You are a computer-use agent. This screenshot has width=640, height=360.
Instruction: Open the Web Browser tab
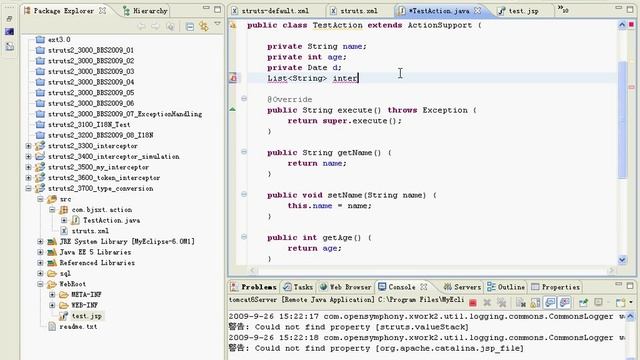click(345, 287)
